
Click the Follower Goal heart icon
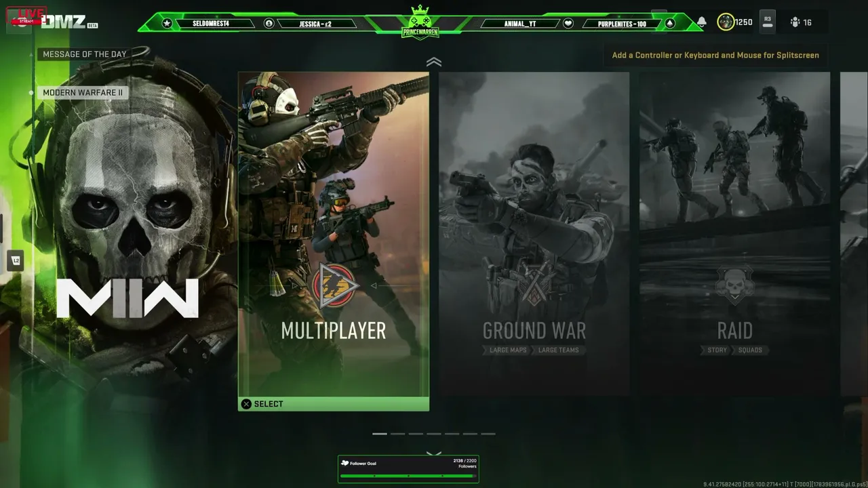[345, 464]
